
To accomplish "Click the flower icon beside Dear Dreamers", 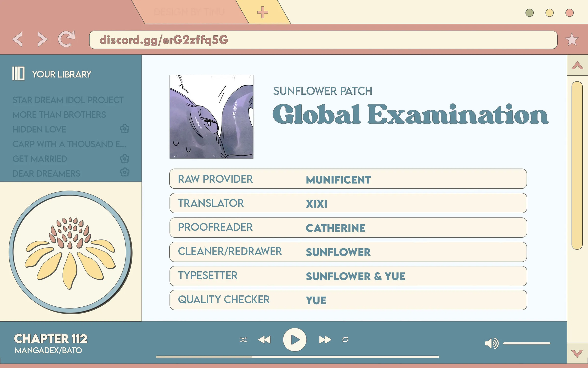I will 125,172.
